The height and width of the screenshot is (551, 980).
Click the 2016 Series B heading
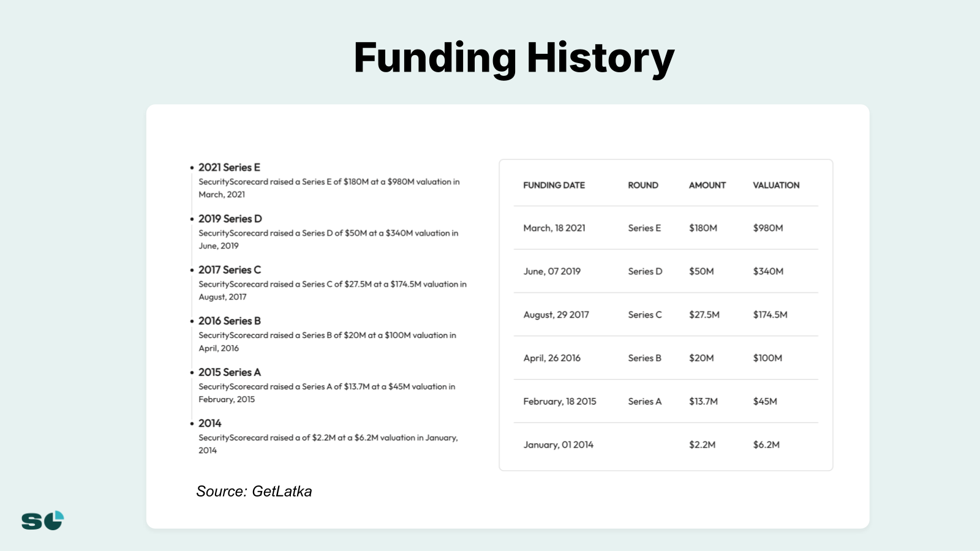(230, 321)
